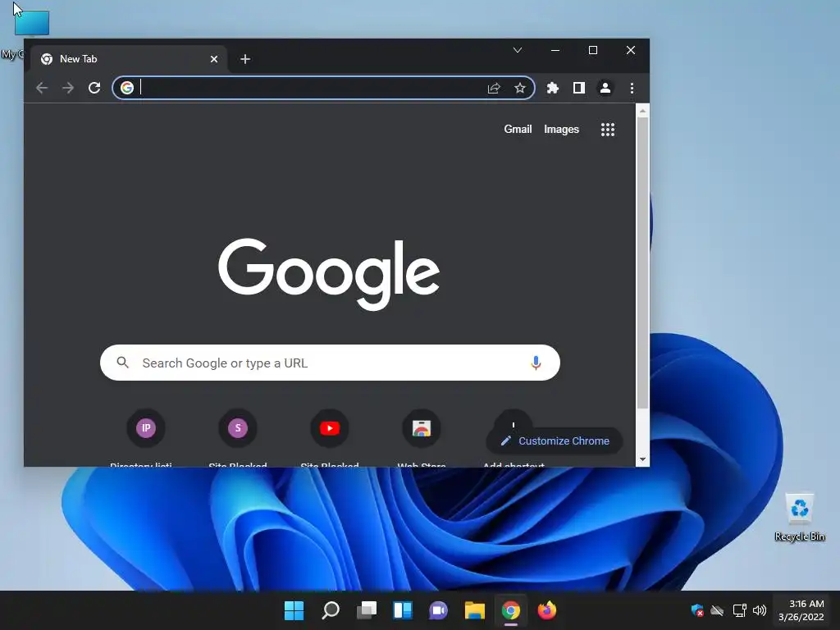This screenshot has height=630, width=840.
Task: Start voice search with the microphone icon
Action: pyautogui.click(x=535, y=363)
